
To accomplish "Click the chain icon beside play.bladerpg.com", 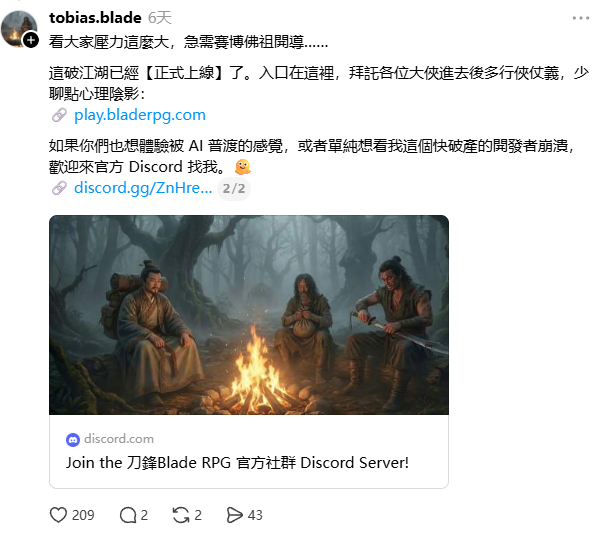I will coord(59,115).
